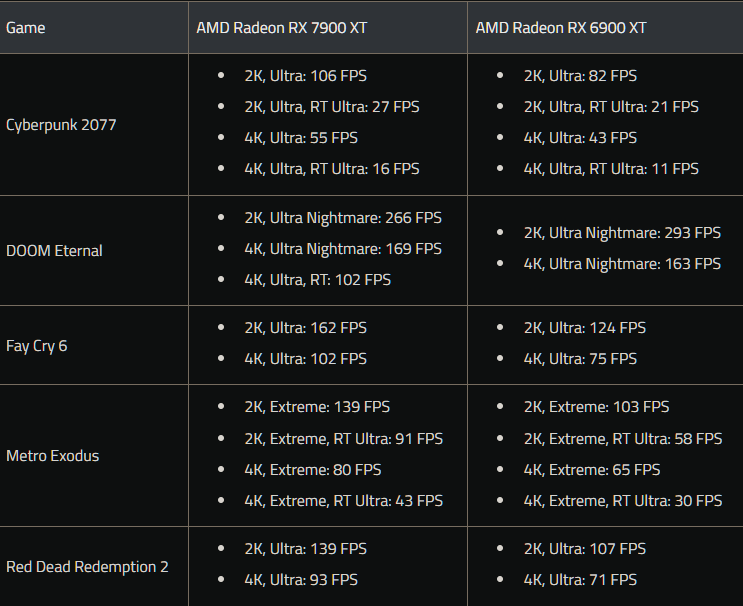Click 2K, Ultra Nightmare: 293 FPS entry
The width and height of the screenshot is (743, 606).
tap(622, 233)
